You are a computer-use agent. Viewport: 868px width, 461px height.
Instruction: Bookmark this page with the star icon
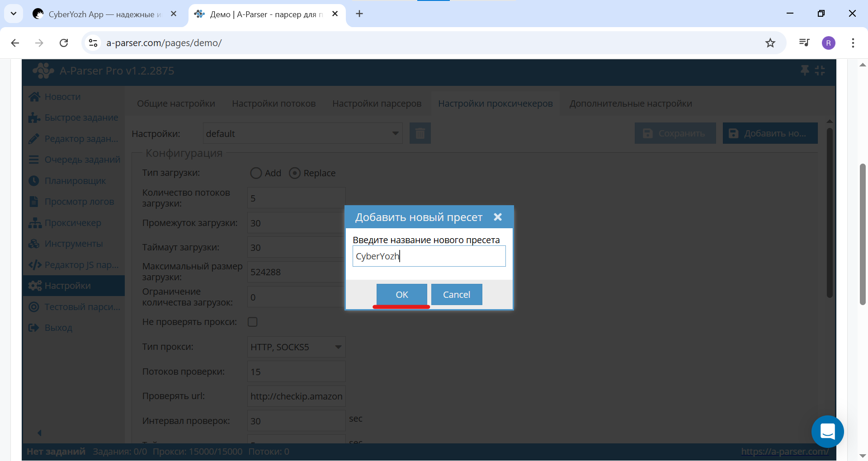click(x=770, y=43)
